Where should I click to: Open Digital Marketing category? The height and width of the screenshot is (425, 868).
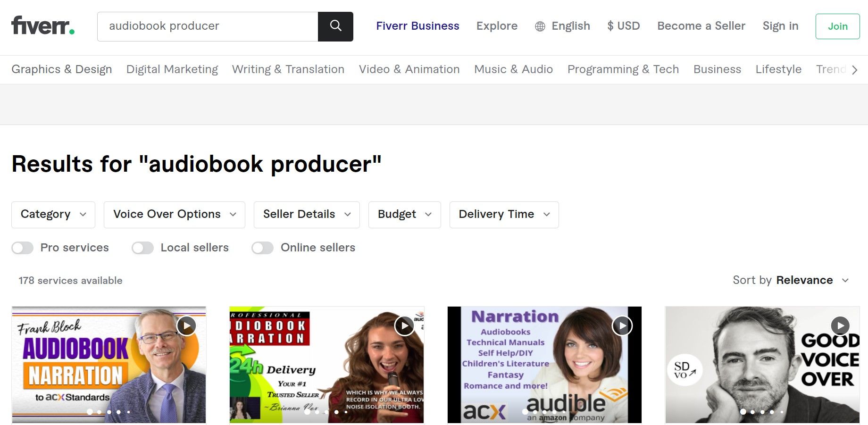pos(172,69)
